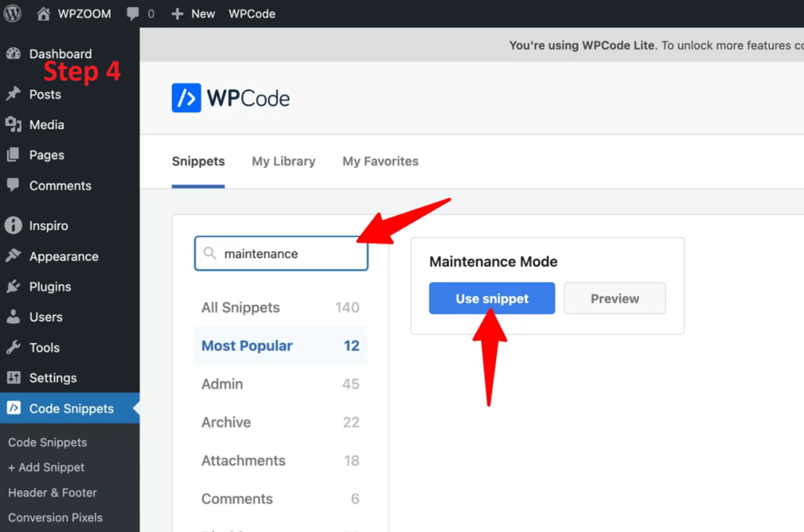Screen dimensions: 804x532
Task: Open + Add Snippet link
Action: (46, 468)
